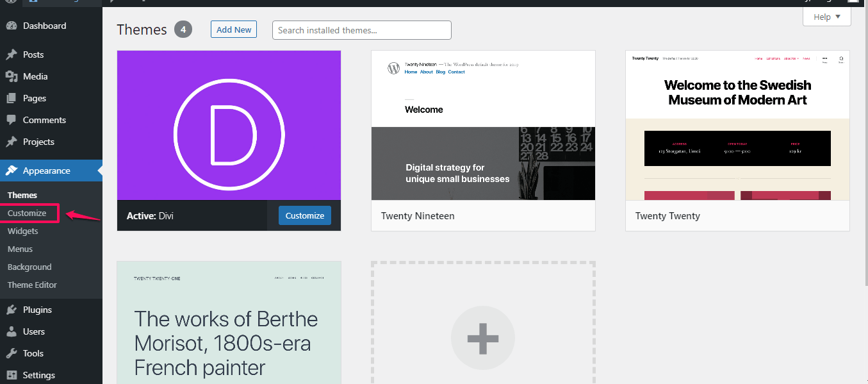Click the add new theme plus tile
The width and height of the screenshot is (868, 384).
click(482, 338)
